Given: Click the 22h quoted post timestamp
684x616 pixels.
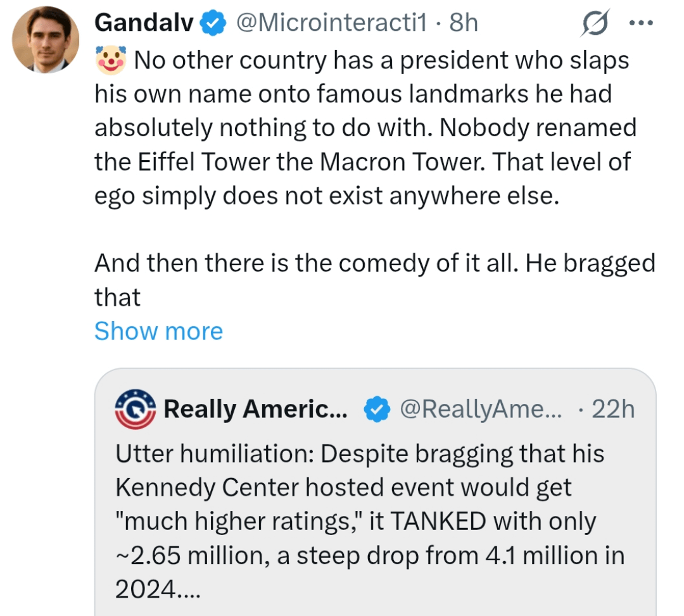Looking at the screenshot, I should pyautogui.click(x=612, y=410).
